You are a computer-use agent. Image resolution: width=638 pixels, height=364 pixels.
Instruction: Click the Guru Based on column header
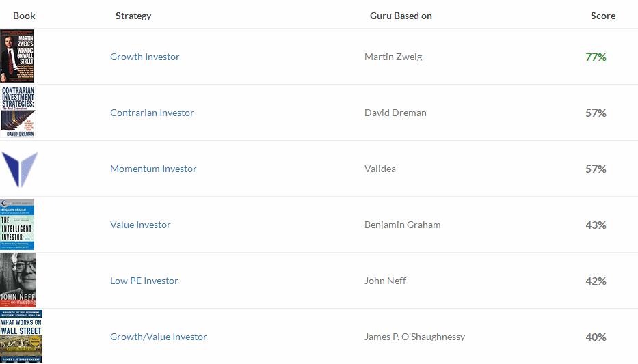pos(401,16)
